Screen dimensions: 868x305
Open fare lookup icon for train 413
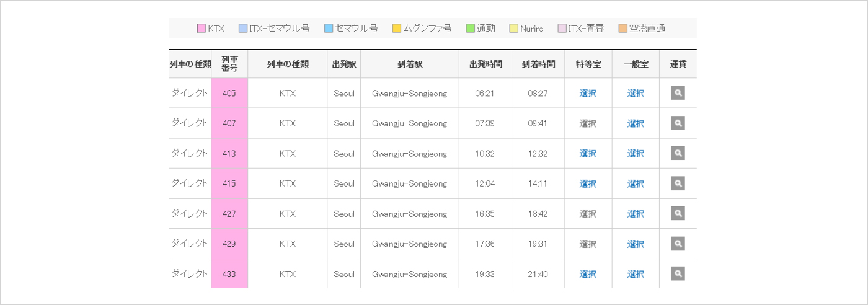678,153
